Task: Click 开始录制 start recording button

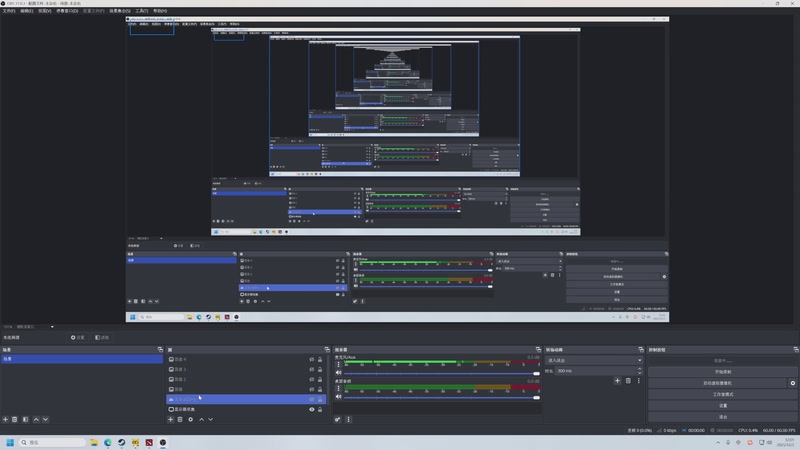Action: pyautogui.click(x=723, y=372)
